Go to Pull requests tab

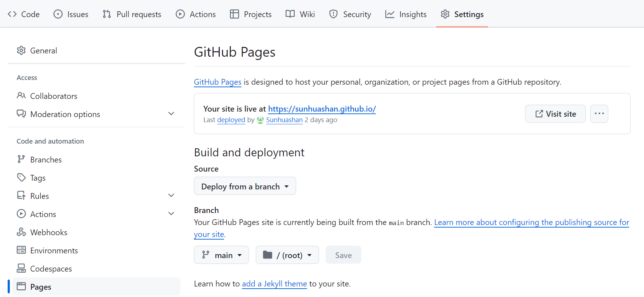(x=132, y=14)
